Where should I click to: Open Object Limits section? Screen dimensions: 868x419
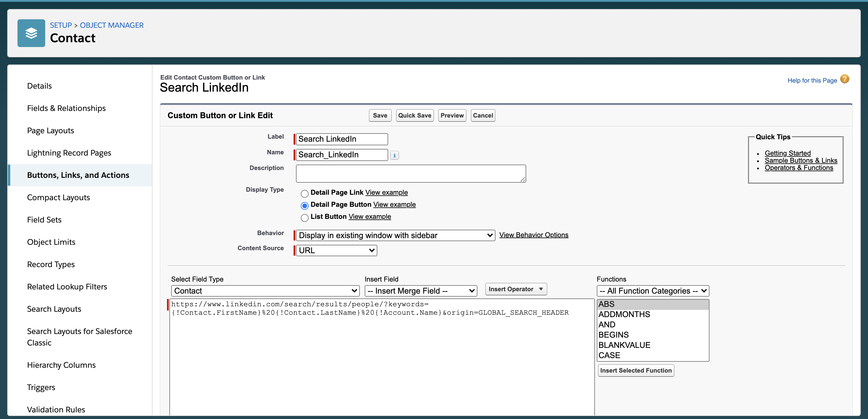(51, 242)
